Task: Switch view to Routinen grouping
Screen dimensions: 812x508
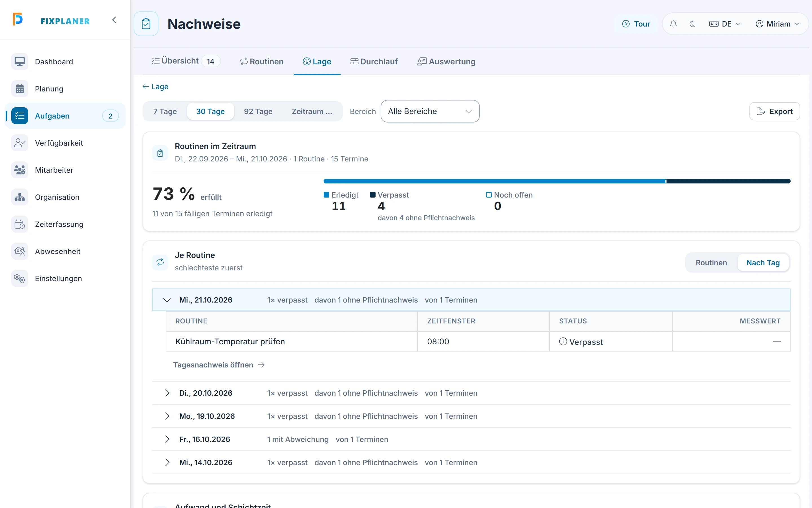Action: [711, 263]
